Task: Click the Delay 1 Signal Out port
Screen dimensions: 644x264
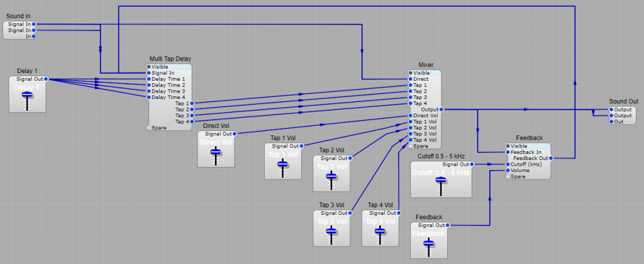Action: [x=47, y=79]
